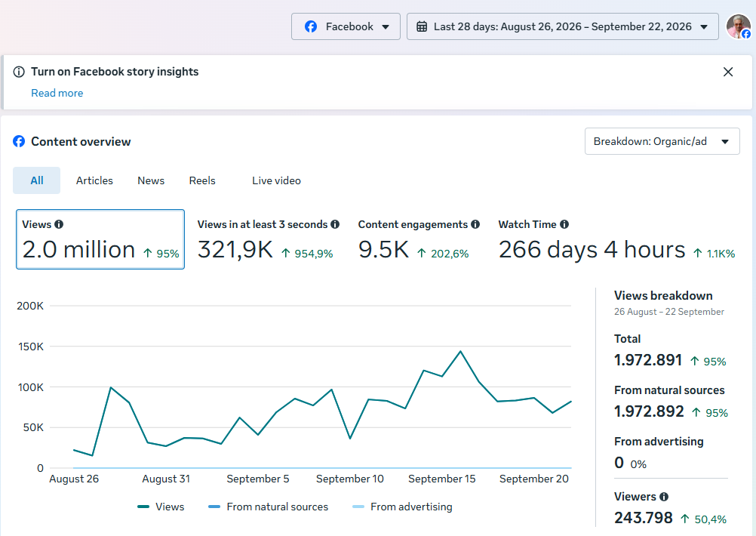
Task: Switch to the News tab
Action: [x=151, y=180]
